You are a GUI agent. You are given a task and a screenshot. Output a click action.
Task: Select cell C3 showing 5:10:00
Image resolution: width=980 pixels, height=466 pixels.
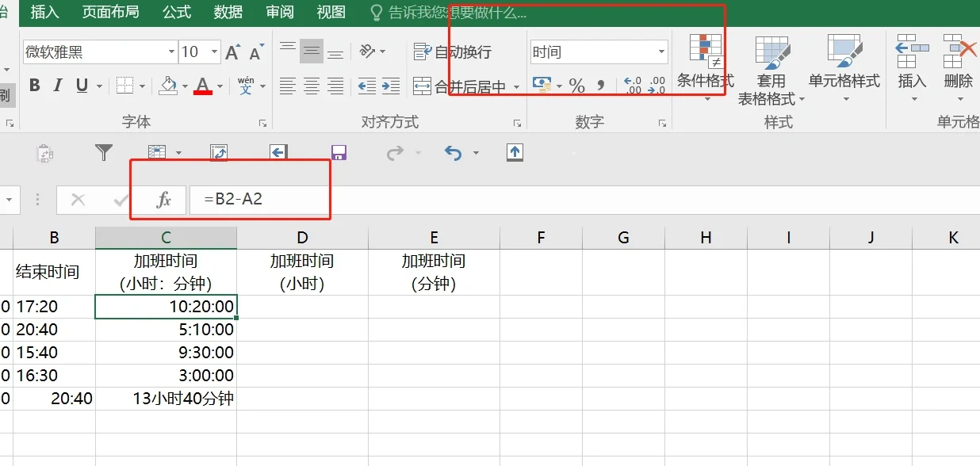tap(166, 330)
